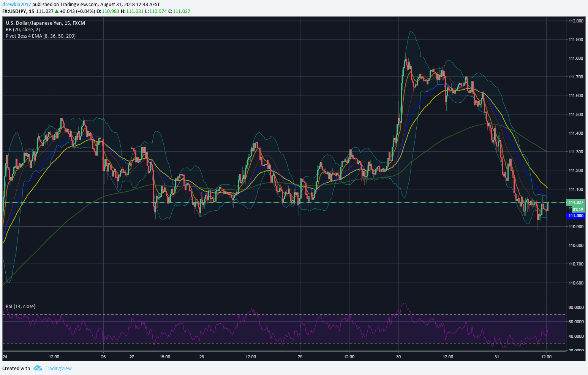Click 110.600 on the price axis

576,283
